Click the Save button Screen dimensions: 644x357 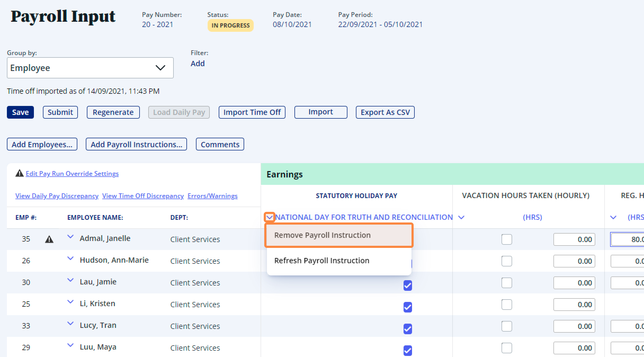coord(20,112)
